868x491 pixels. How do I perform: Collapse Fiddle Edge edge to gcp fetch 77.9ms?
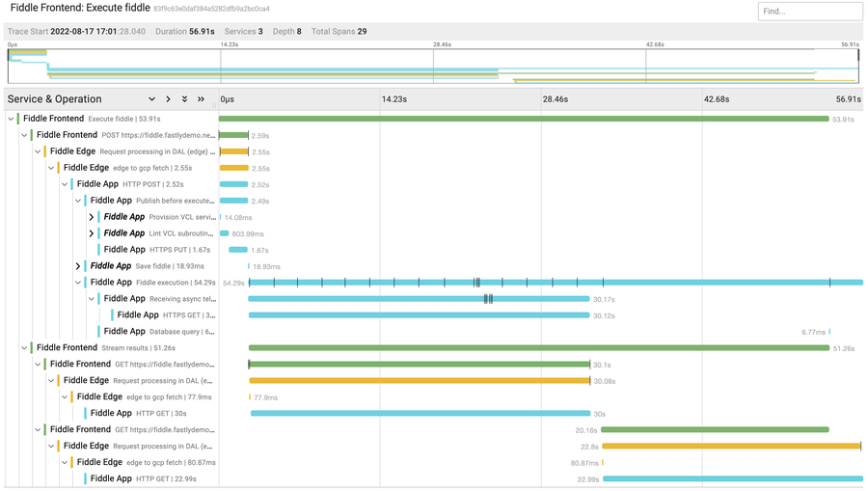point(65,396)
